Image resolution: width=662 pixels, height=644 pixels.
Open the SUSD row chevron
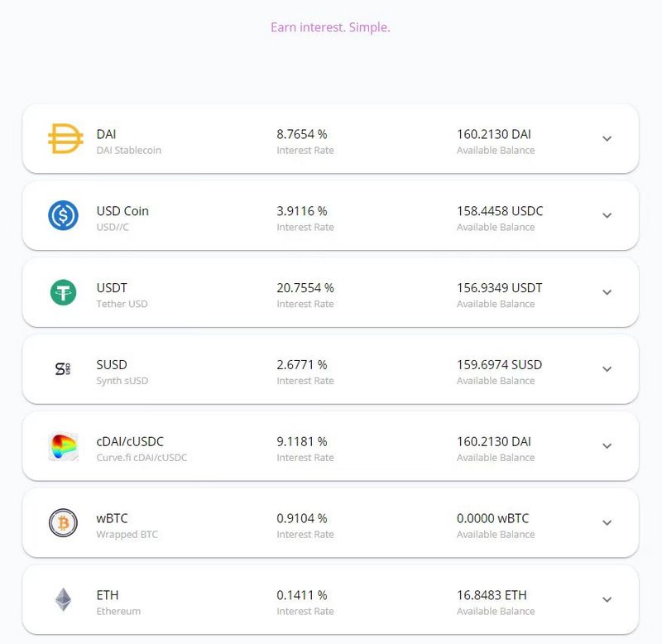coord(607,369)
